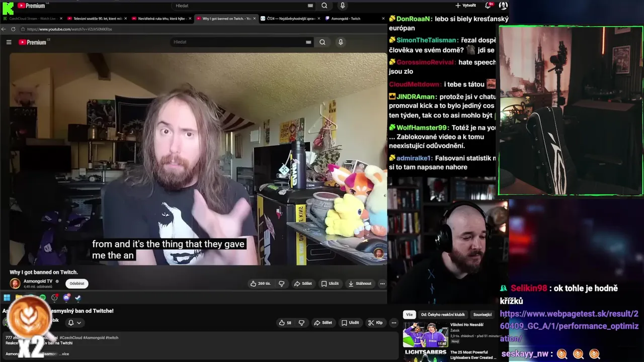Create a clip with the Klip button
Viewport: 644px width, 362px height.
pyautogui.click(x=375, y=323)
